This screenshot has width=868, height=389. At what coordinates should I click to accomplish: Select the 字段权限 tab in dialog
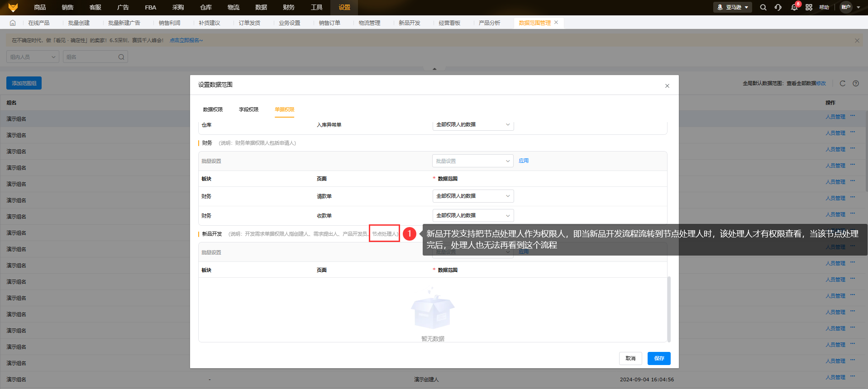point(248,109)
